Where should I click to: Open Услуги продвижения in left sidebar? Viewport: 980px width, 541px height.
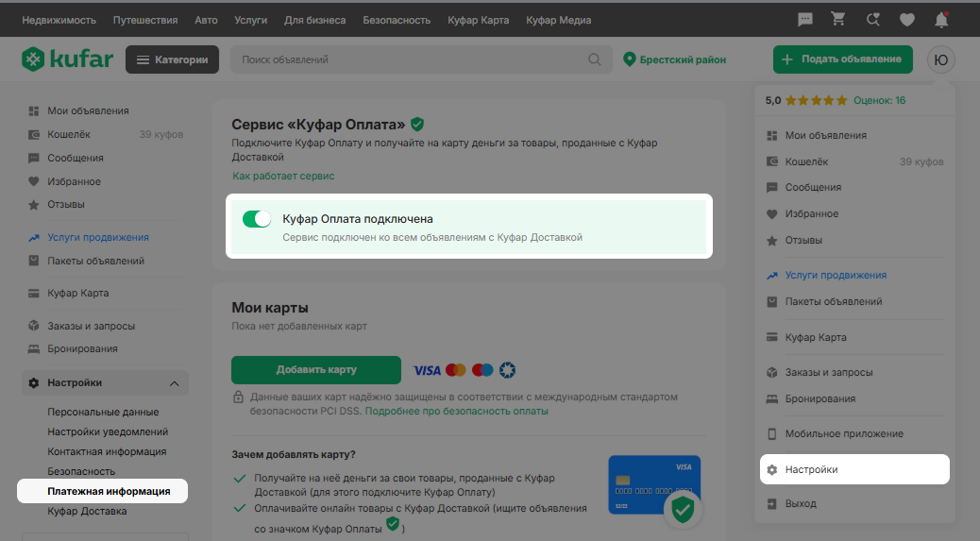point(98,237)
